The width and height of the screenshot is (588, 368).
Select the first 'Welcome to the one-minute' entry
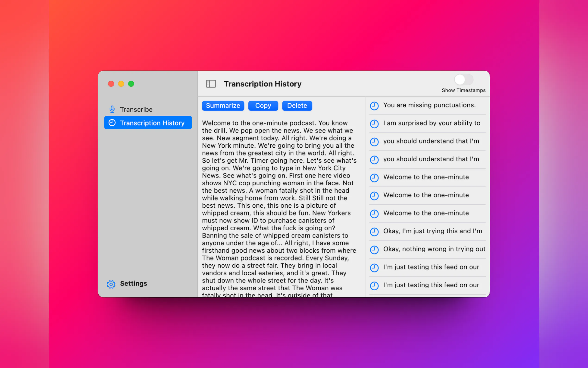(x=426, y=177)
